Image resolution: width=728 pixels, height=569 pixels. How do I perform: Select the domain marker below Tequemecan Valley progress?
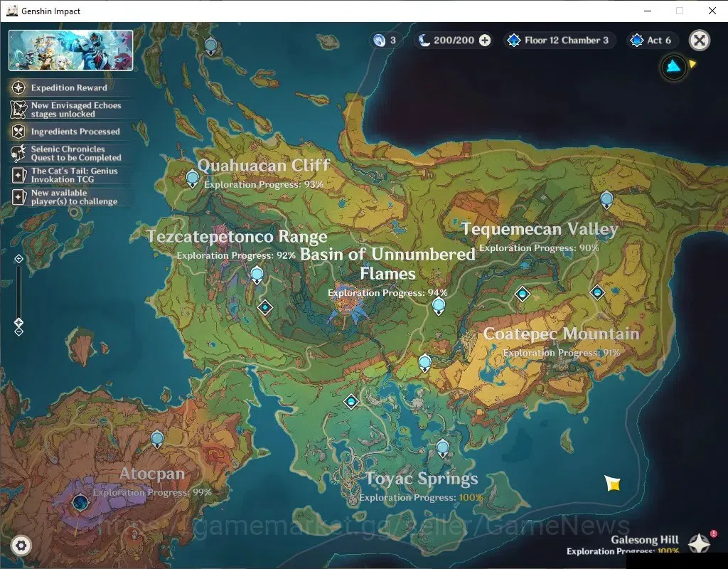[x=523, y=294]
